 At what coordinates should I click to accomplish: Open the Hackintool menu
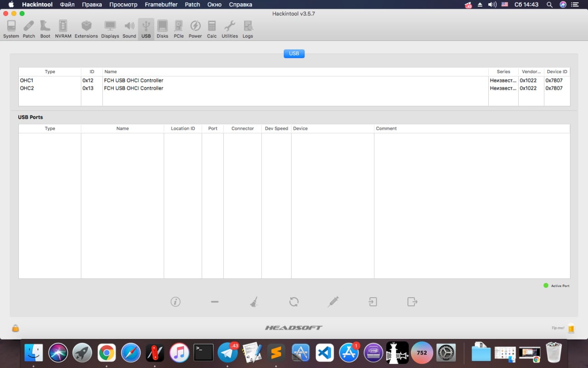(x=37, y=5)
